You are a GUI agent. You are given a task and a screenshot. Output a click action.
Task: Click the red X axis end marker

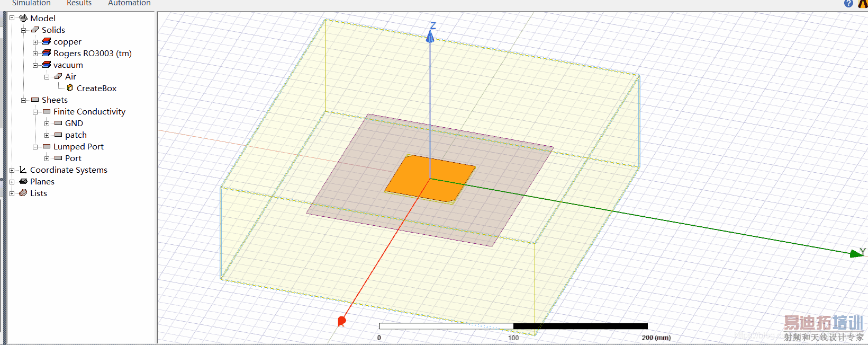tap(342, 321)
